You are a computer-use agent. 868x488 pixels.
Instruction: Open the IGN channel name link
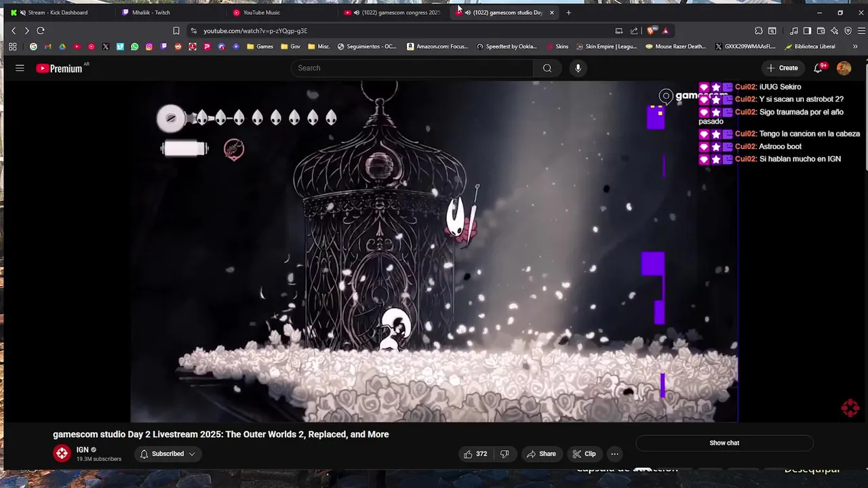(x=83, y=450)
